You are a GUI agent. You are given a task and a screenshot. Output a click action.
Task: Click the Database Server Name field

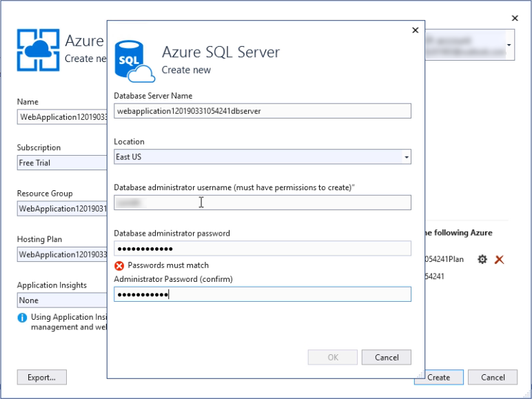[262, 111]
